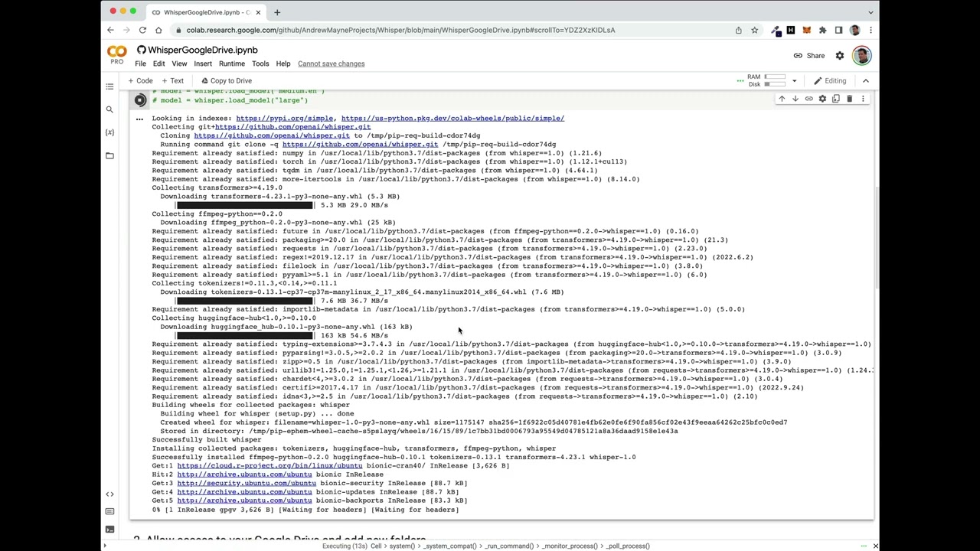The width and height of the screenshot is (980, 551).
Task: Dismiss the bottom execution status bar
Action: tap(875, 546)
